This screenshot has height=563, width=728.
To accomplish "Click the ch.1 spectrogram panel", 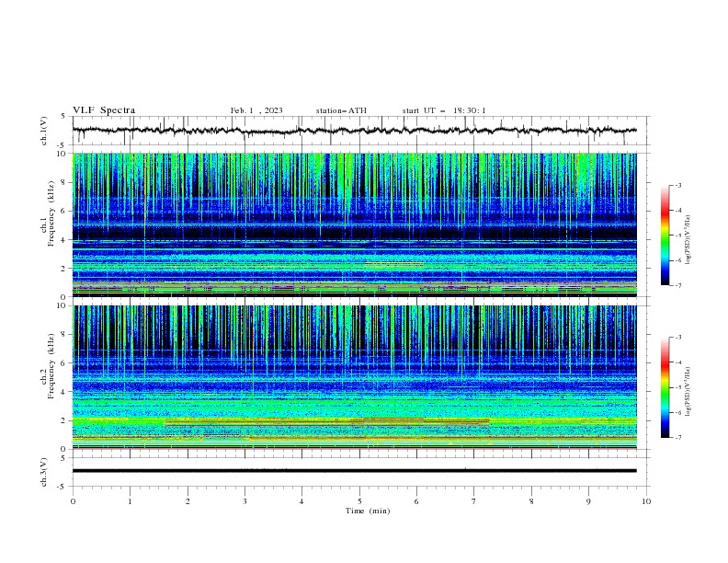I will click(354, 224).
